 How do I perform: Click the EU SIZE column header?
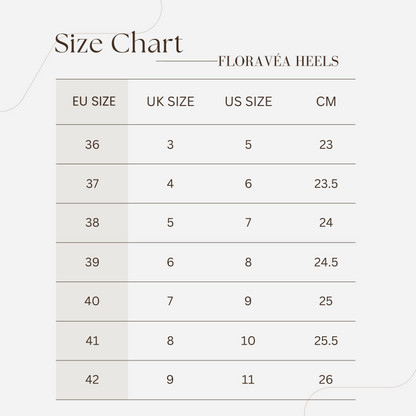[x=94, y=101]
